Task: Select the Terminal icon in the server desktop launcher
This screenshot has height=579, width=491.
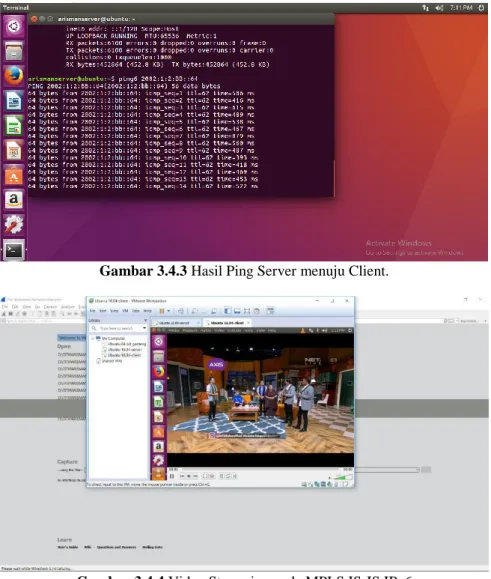Action: tap(14, 250)
